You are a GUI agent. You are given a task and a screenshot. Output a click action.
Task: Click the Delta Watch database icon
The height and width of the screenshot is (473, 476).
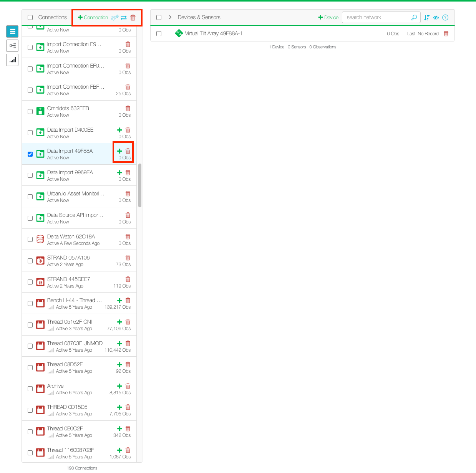click(40, 239)
